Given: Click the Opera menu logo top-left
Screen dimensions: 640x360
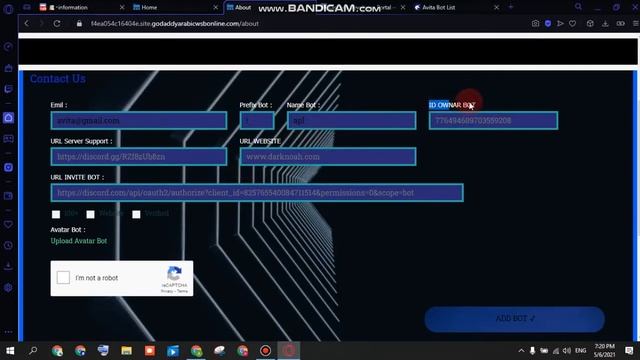Looking at the screenshot, I should coord(8,9).
